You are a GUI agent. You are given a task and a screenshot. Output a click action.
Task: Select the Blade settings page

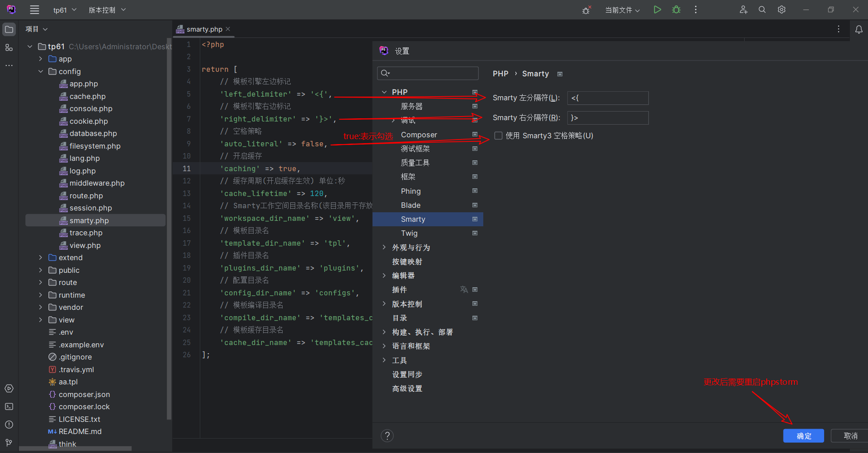(x=428, y=205)
